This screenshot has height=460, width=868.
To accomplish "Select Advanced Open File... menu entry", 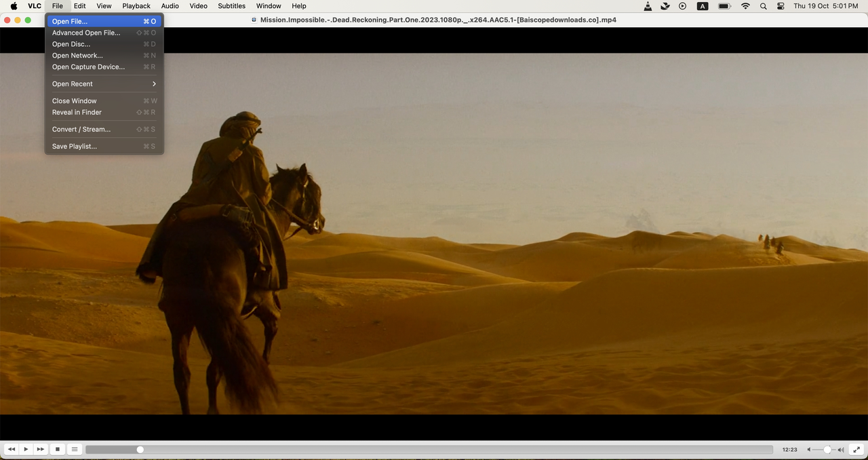I will 104,33.
